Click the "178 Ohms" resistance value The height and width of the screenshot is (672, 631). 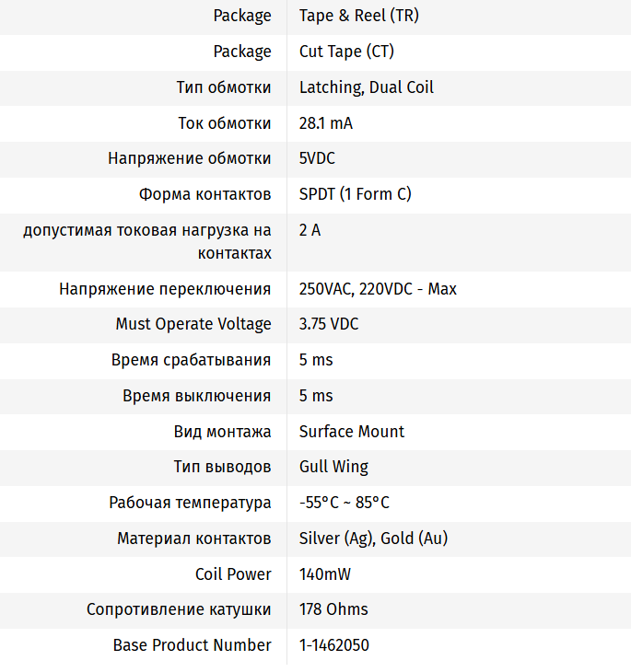[x=333, y=609]
